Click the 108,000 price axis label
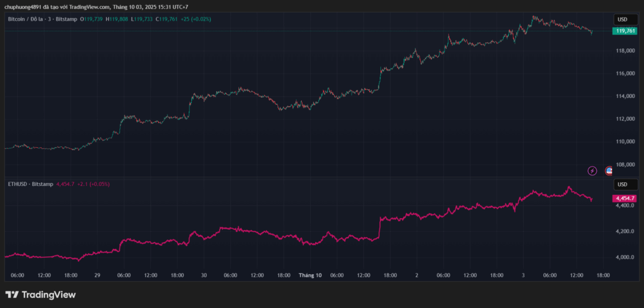644x308 pixels. 624,165
